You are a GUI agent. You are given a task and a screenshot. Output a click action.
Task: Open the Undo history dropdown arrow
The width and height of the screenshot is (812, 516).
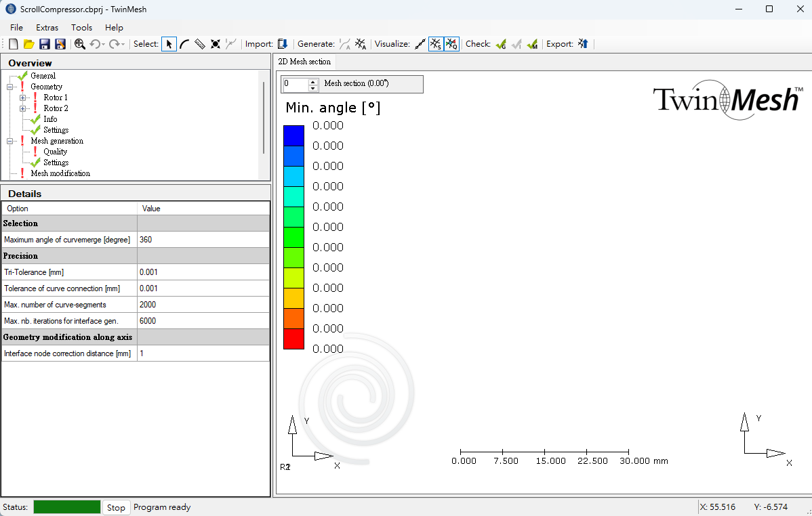pos(103,45)
